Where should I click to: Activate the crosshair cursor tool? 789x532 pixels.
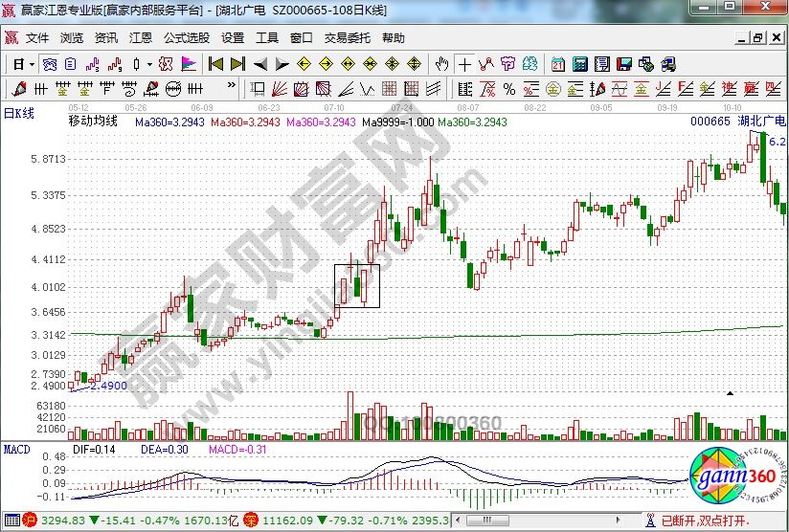(465, 64)
